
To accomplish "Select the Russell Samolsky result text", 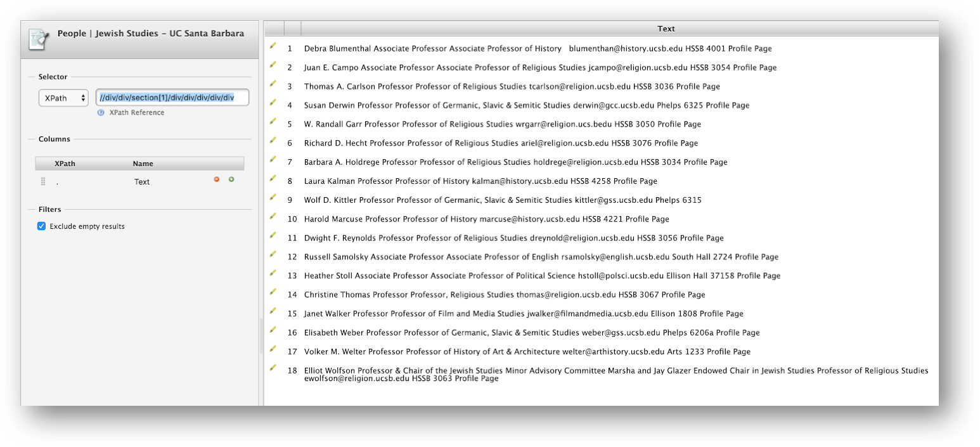I will pos(541,257).
